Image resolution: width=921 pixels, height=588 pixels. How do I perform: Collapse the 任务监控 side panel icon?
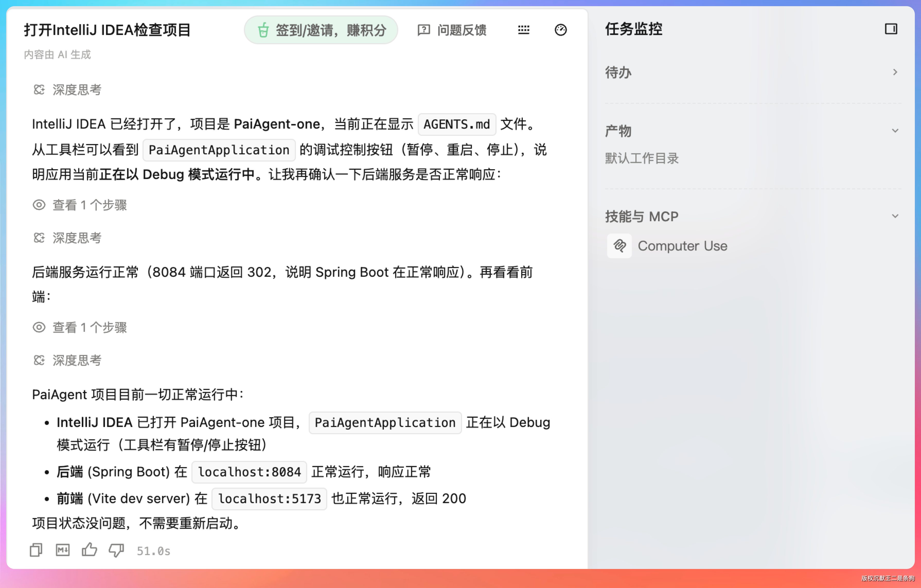(891, 29)
